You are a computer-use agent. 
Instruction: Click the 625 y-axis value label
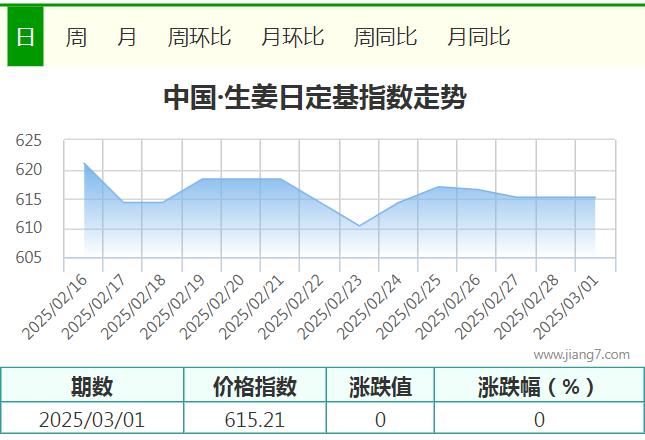pos(29,141)
